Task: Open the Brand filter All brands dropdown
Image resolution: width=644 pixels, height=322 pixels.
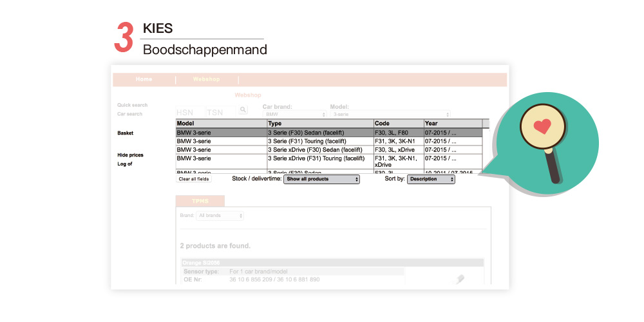Action: tap(220, 216)
